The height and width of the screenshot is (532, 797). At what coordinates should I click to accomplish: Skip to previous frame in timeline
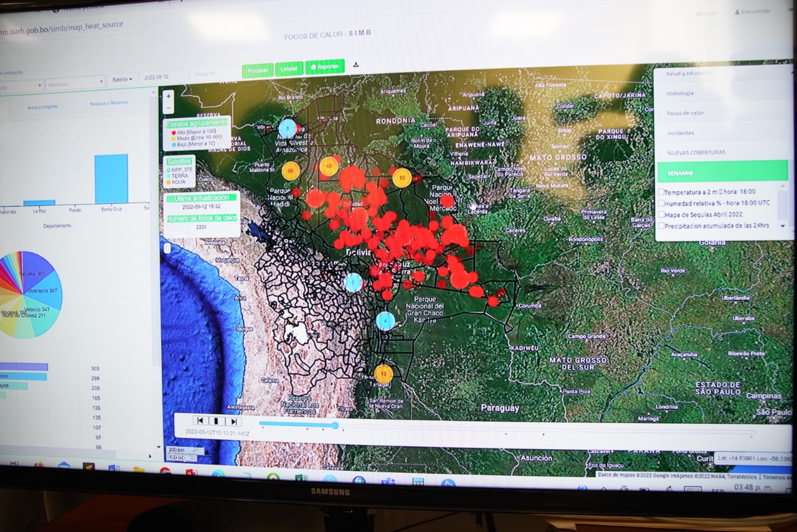coord(199,421)
